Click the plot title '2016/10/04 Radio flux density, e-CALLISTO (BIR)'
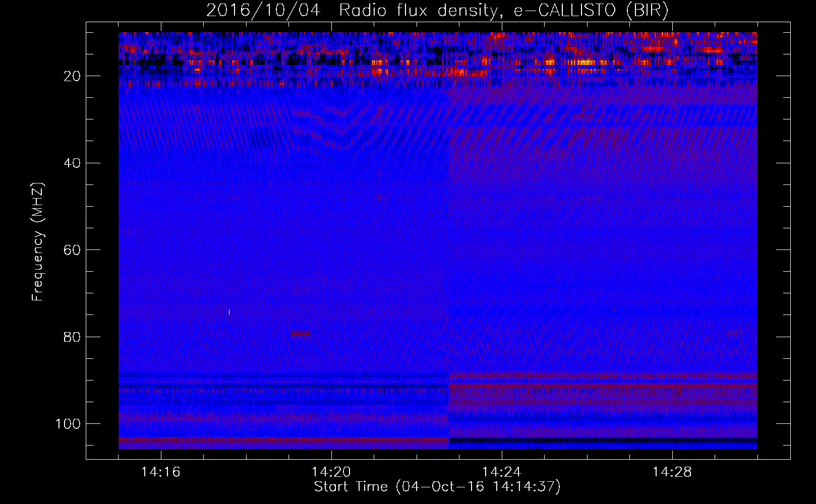Image resolution: width=816 pixels, height=504 pixels. click(x=437, y=10)
